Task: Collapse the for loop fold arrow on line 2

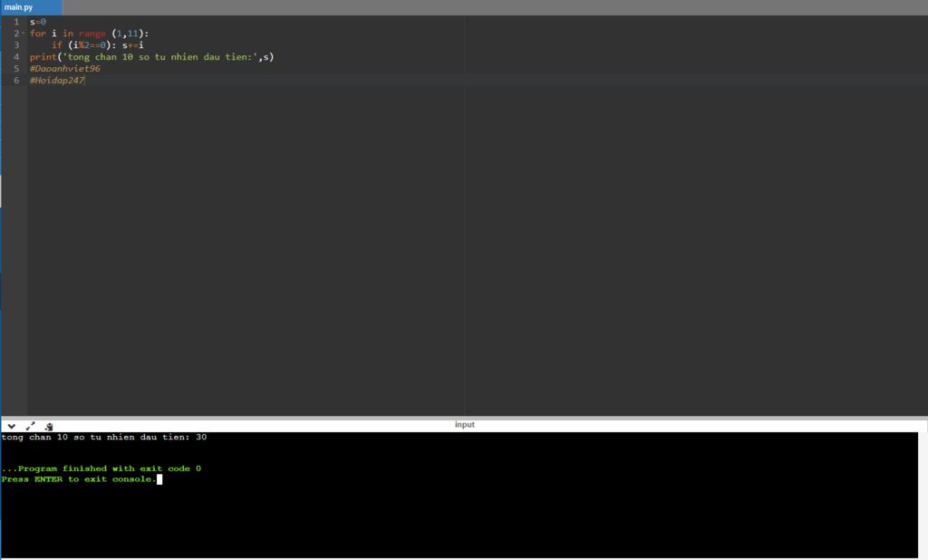Action: [x=24, y=34]
